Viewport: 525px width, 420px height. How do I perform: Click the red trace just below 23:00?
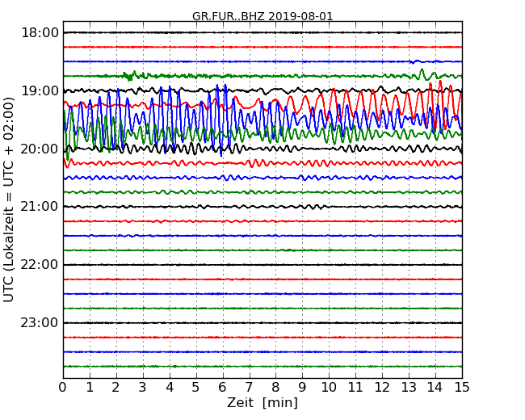[262, 338]
